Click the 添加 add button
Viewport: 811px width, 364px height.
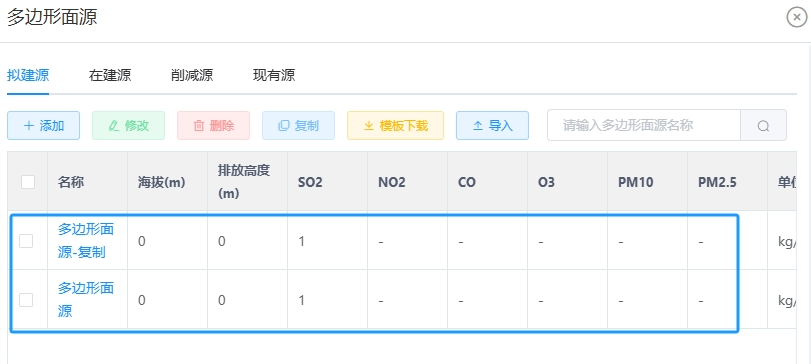(x=43, y=126)
